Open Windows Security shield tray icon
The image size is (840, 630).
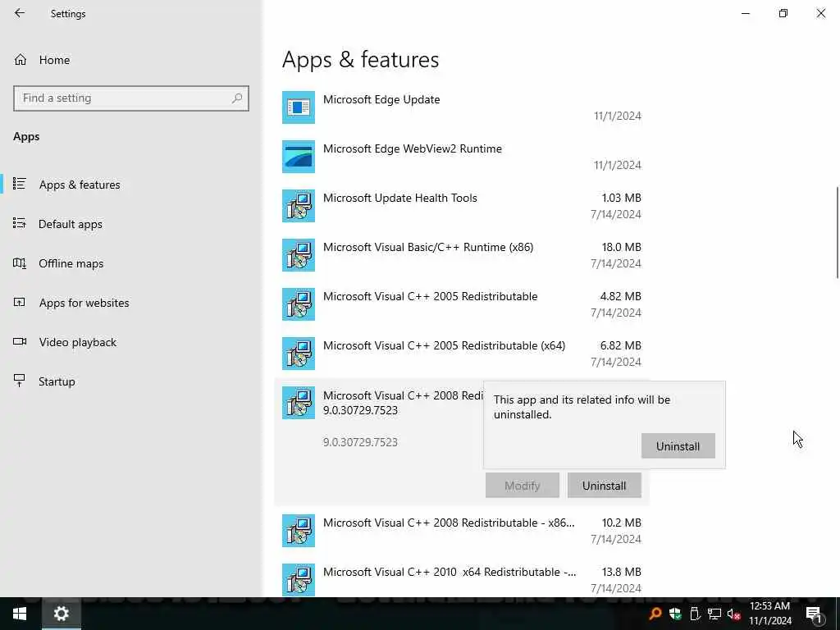[675, 614]
